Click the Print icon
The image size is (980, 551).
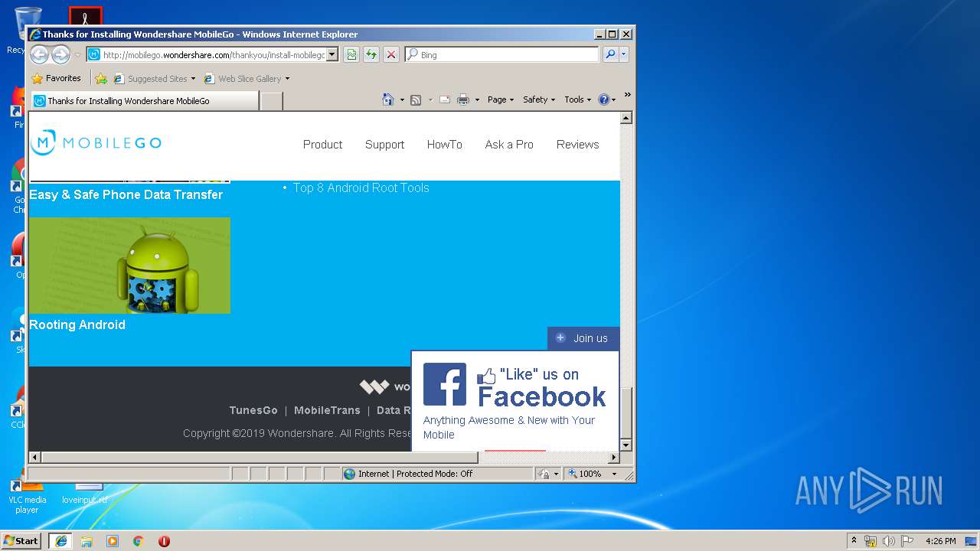tap(463, 99)
